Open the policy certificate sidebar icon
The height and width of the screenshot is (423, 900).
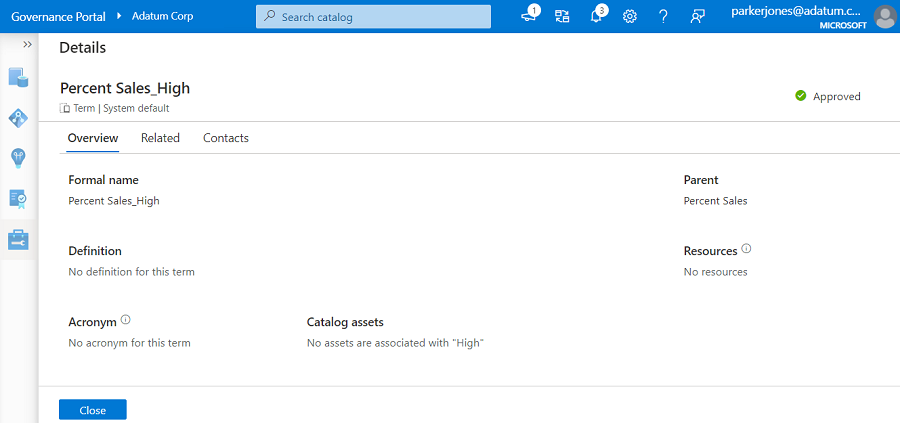click(x=18, y=199)
